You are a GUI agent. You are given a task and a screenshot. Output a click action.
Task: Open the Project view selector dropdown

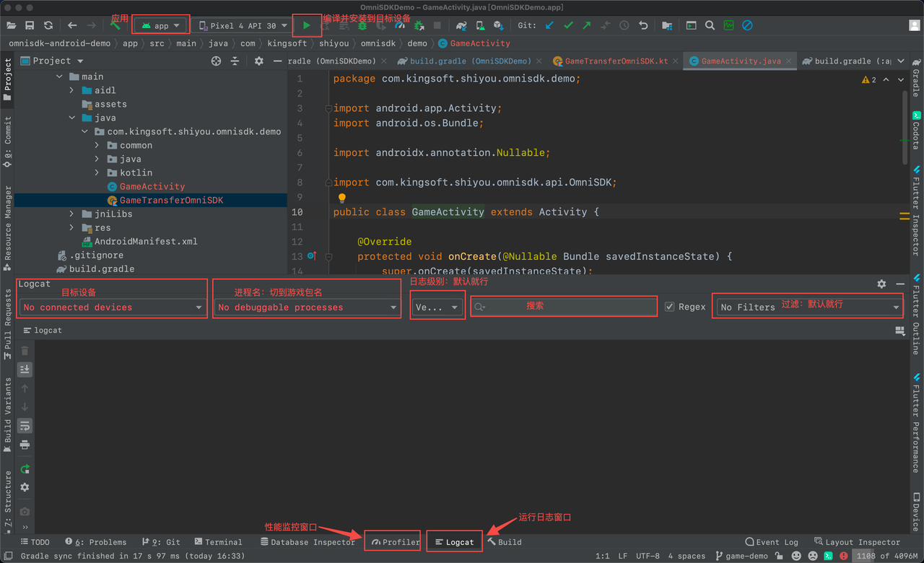(x=52, y=61)
